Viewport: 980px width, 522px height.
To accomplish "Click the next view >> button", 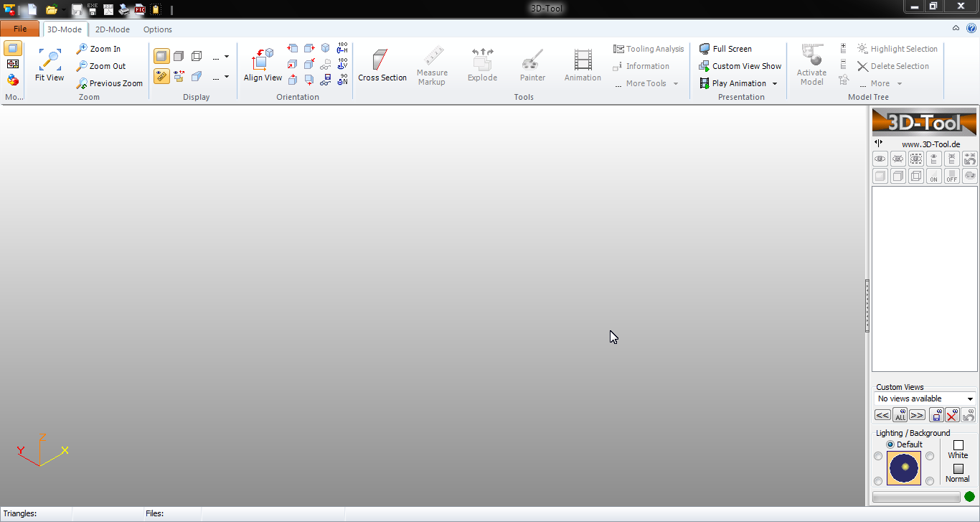I will click(917, 415).
